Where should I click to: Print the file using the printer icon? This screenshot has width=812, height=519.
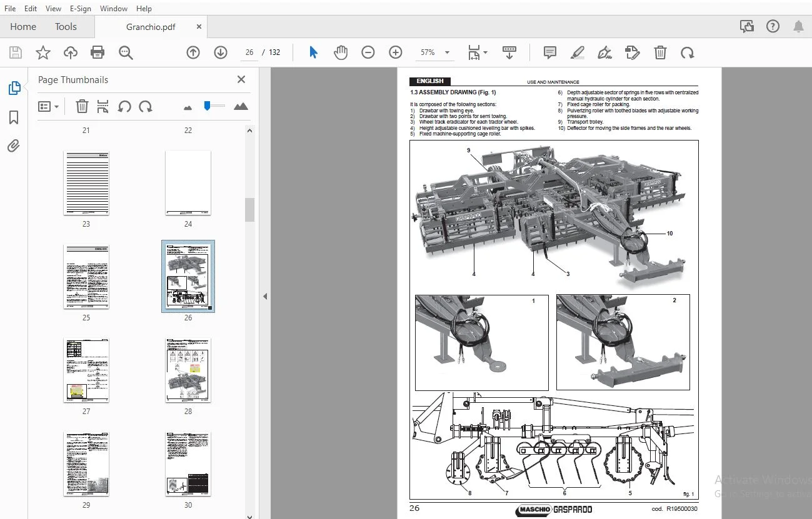[98, 52]
